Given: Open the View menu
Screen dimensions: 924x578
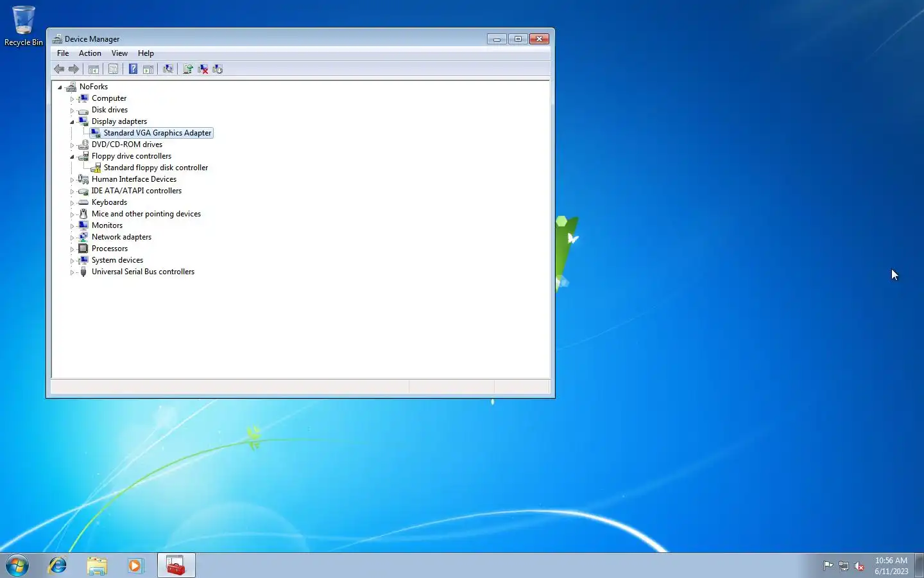Looking at the screenshot, I should (119, 53).
